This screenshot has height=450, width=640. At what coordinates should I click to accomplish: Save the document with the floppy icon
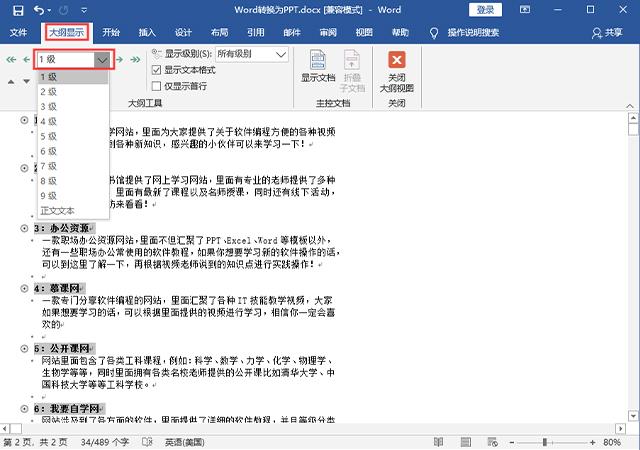(18, 10)
